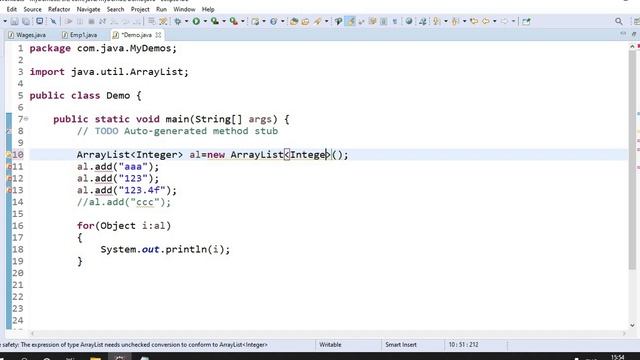Toggle Show Whitespace Characters icon

(394, 21)
